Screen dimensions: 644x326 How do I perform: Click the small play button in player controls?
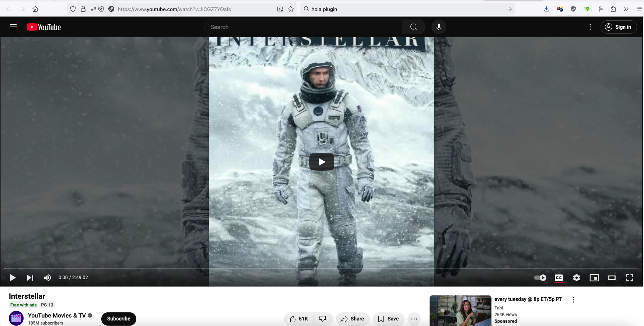click(13, 278)
